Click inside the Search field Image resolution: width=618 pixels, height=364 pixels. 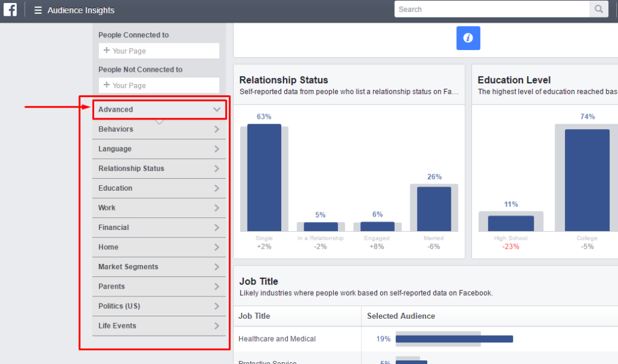[x=492, y=9]
